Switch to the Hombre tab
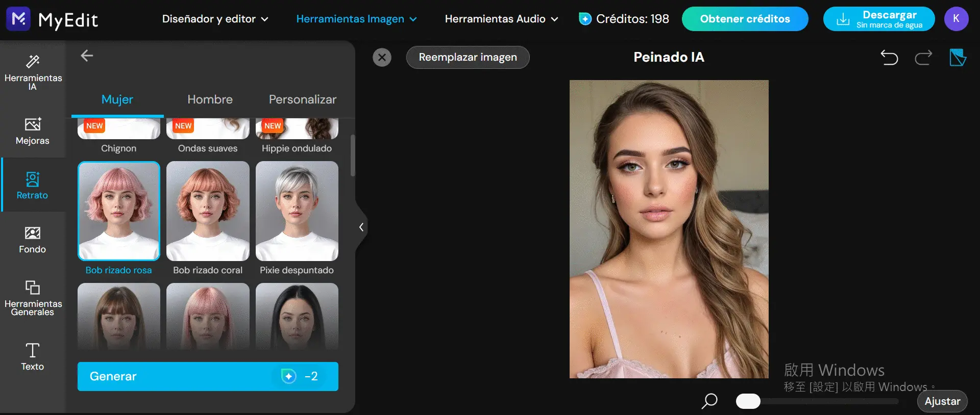The height and width of the screenshot is (415, 980). (x=210, y=99)
